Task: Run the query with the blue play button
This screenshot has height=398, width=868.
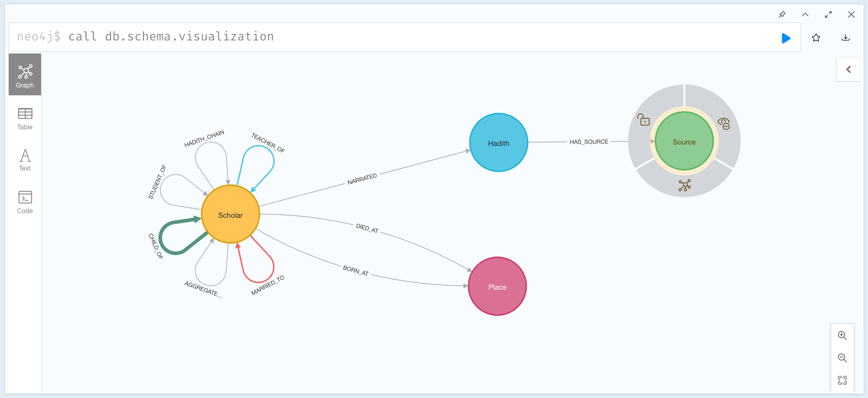Action: pyautogui.click(x=786, y=38)
